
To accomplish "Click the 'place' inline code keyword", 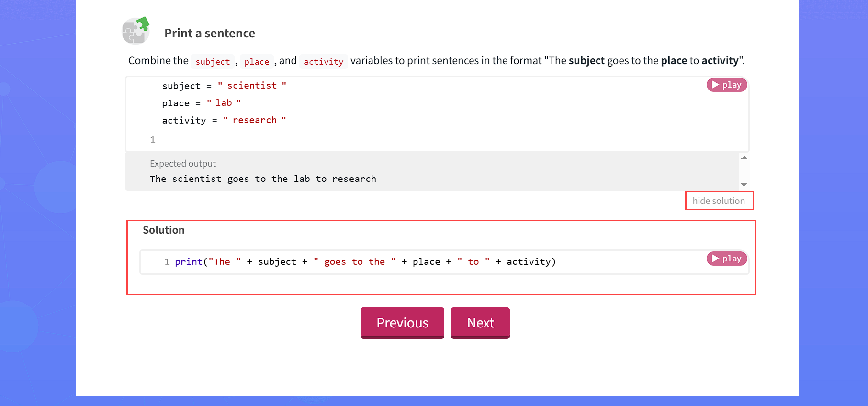I will click(257, 62).
